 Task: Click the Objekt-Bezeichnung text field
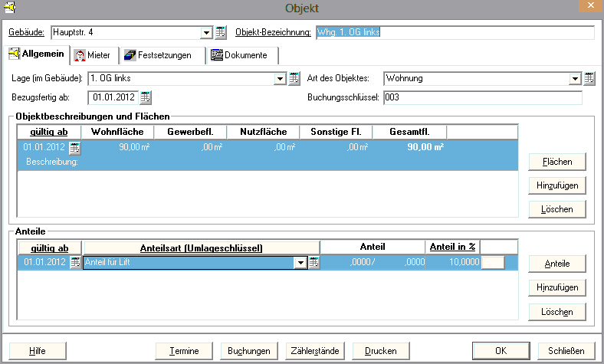455,32
